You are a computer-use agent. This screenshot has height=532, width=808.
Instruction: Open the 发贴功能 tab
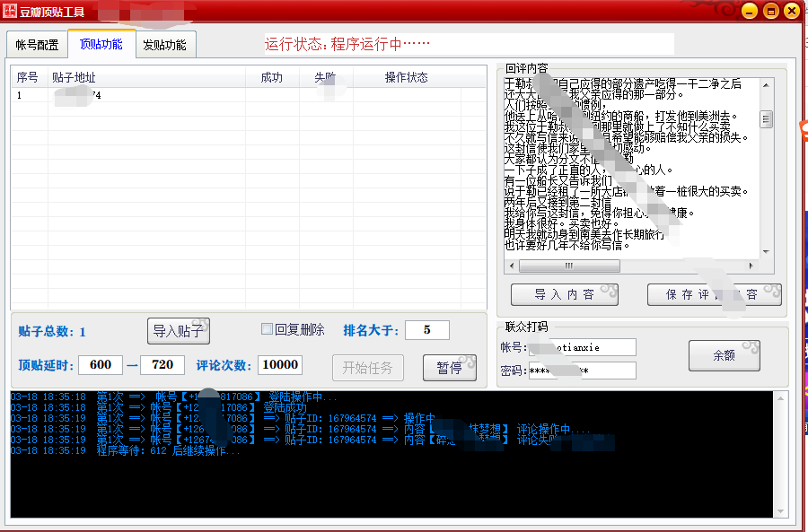164,45
